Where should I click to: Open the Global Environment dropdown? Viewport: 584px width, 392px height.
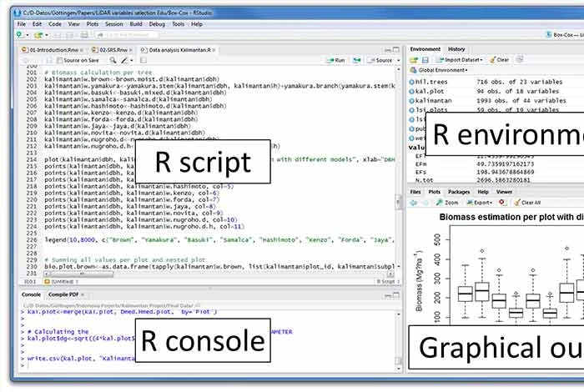tap(442, 71)
